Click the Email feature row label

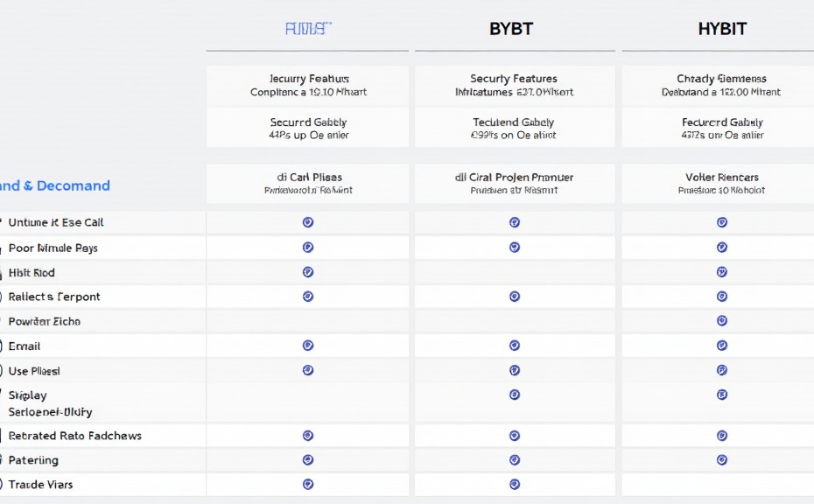click(x=25, y=346)
